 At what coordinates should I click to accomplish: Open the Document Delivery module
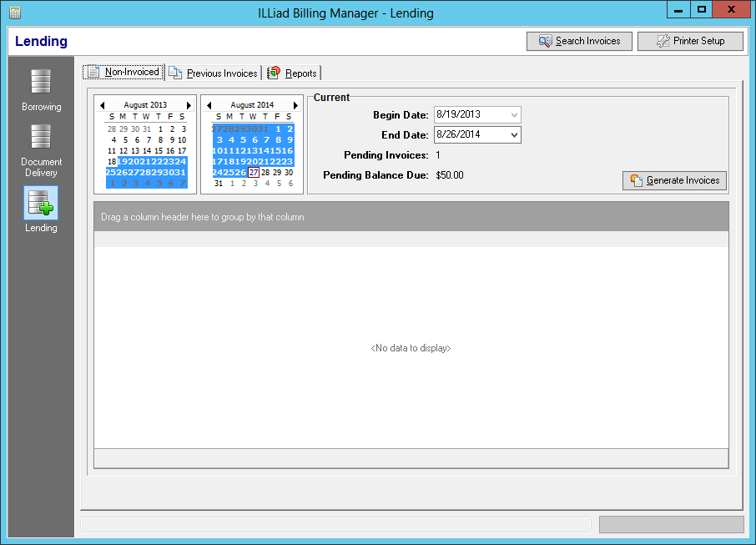point(40,148)
